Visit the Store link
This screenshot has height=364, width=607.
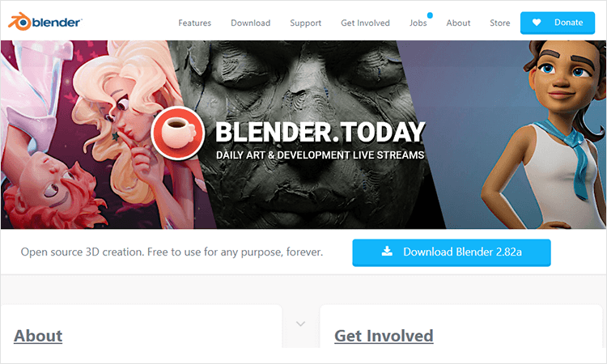pyautogui.click(x=500, y=23)
